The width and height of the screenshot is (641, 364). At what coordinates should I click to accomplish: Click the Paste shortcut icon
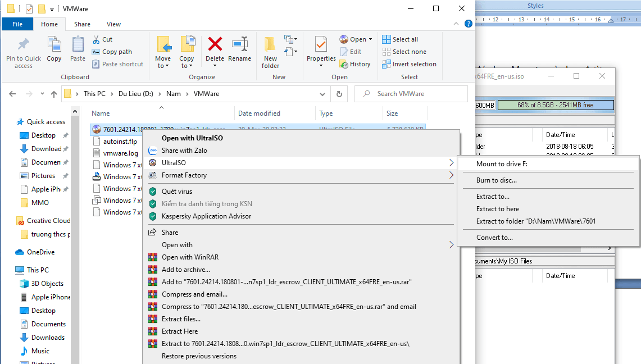96,64
